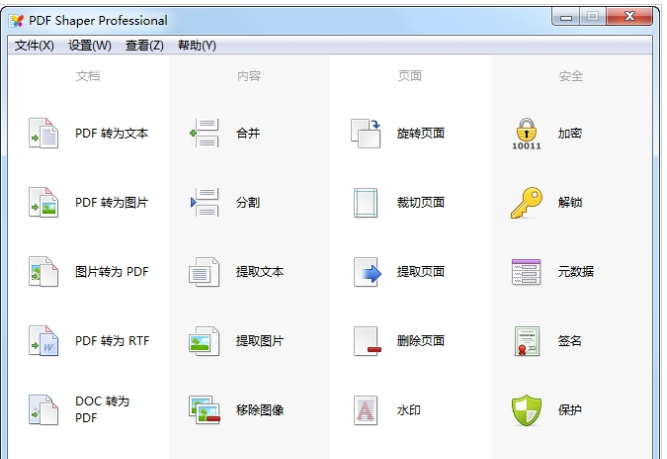Image resolution: width=667 pixels, height=459 pixels.
Task: Choose the 解锁 label
Action: (570, 202)
